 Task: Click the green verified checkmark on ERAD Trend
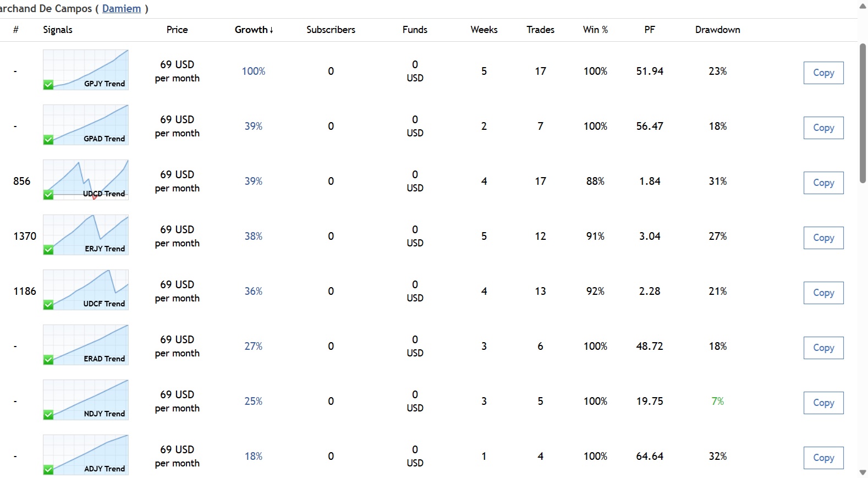[x=48, y=360]
